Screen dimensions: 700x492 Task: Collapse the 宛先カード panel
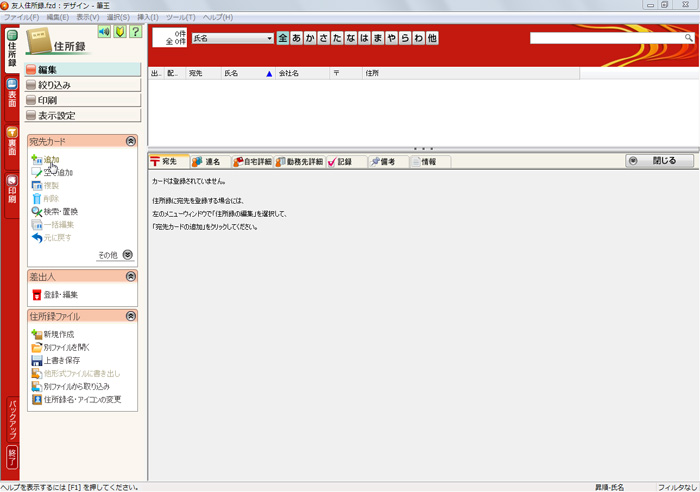(130, 142)
